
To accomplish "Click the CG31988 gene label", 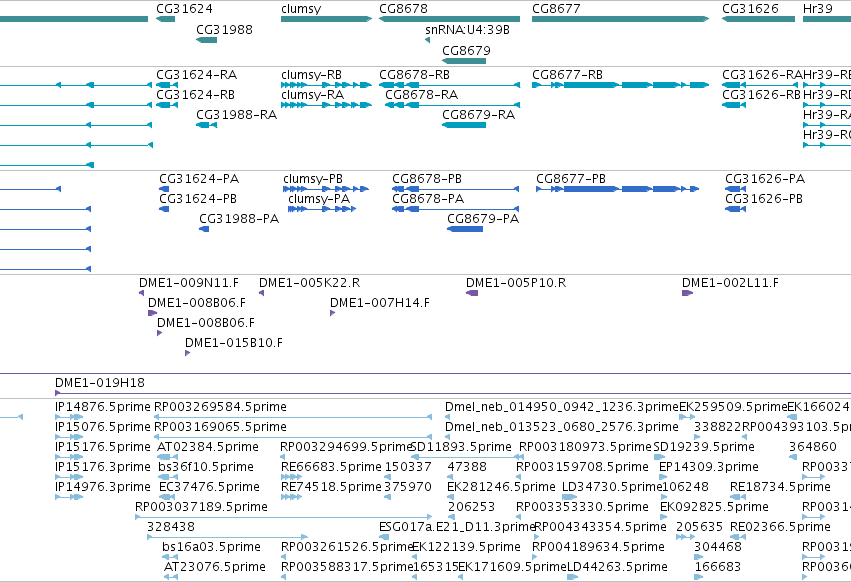I will [x=224, y=30].
